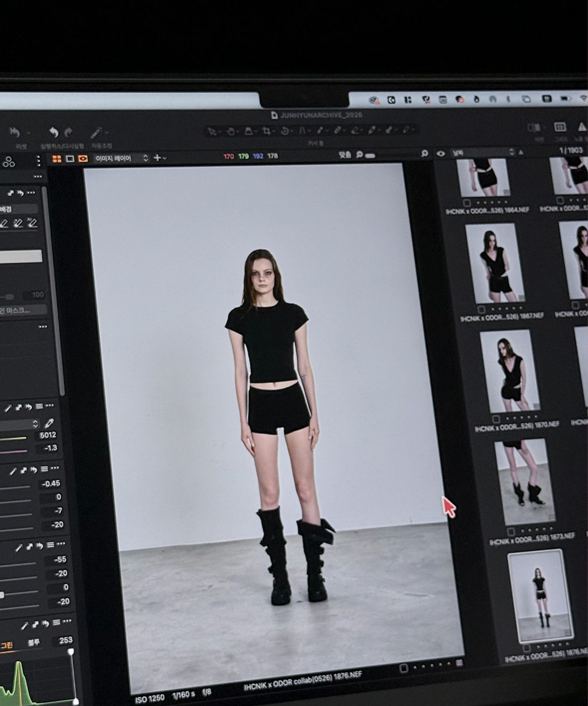The height and width of the screenshot is (706, 588).
Task: Click the flame icon in macOS menu bar
Action: (x=476, y=100)
